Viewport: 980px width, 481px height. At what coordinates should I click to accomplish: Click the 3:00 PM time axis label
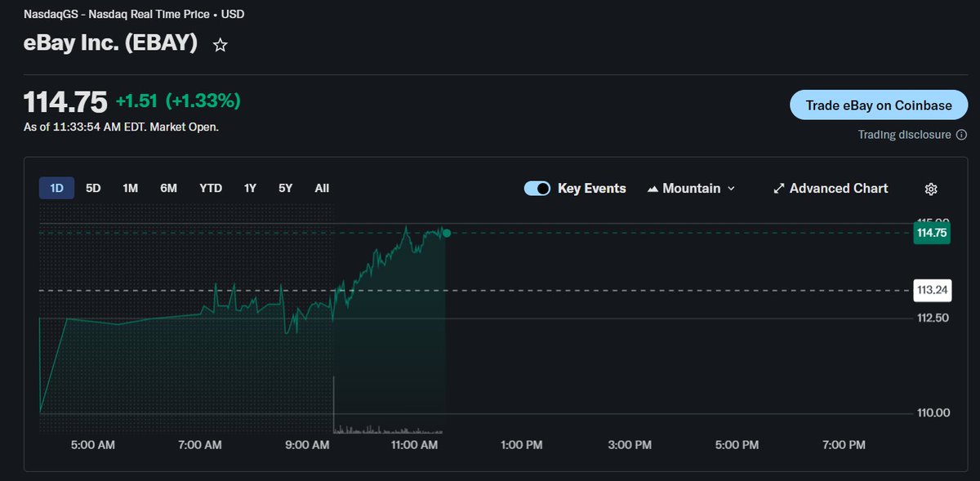pyautogui.click(x=630, y=445)
